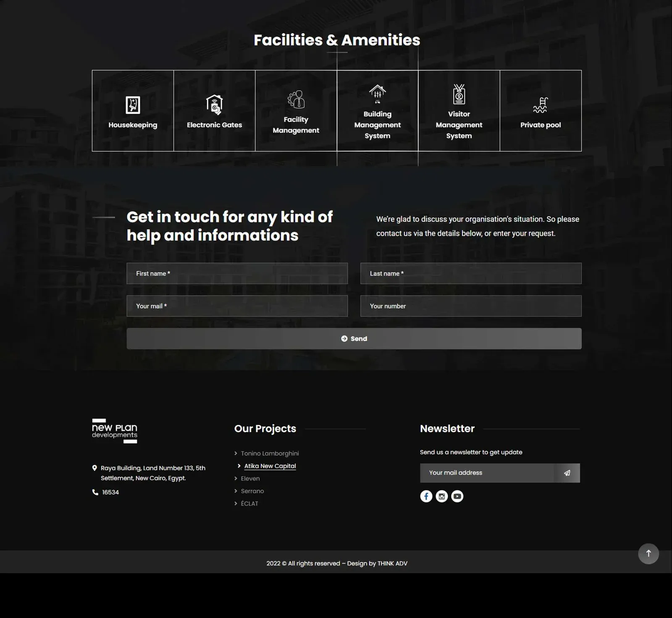672x618 pixels.
Task: Click the Electronic Gates icon
Action: pos(214,105)
